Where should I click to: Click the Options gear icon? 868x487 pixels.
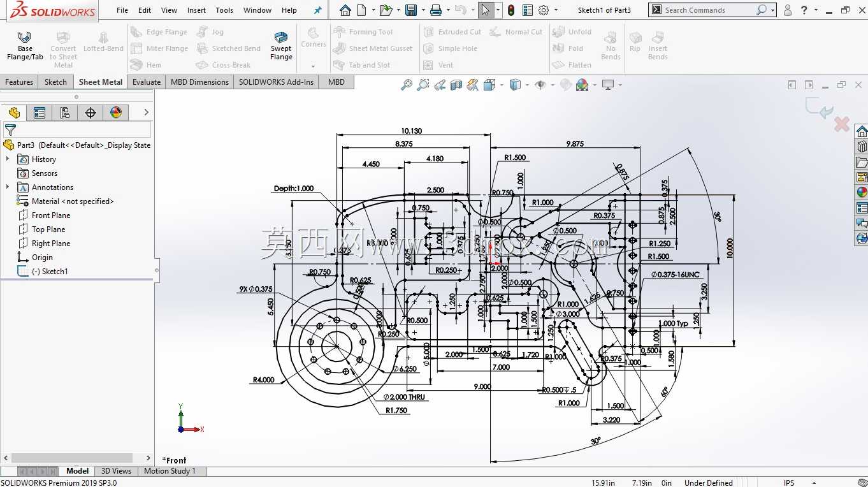tap(544, 10)
